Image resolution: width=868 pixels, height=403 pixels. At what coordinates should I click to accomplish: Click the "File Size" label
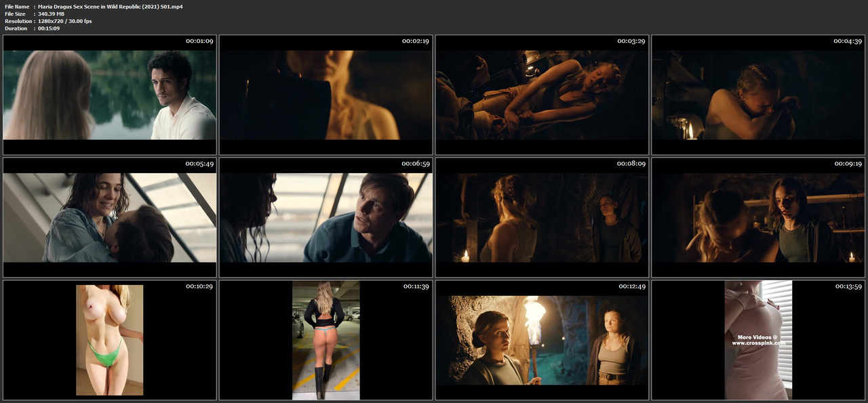coord(15,14)
